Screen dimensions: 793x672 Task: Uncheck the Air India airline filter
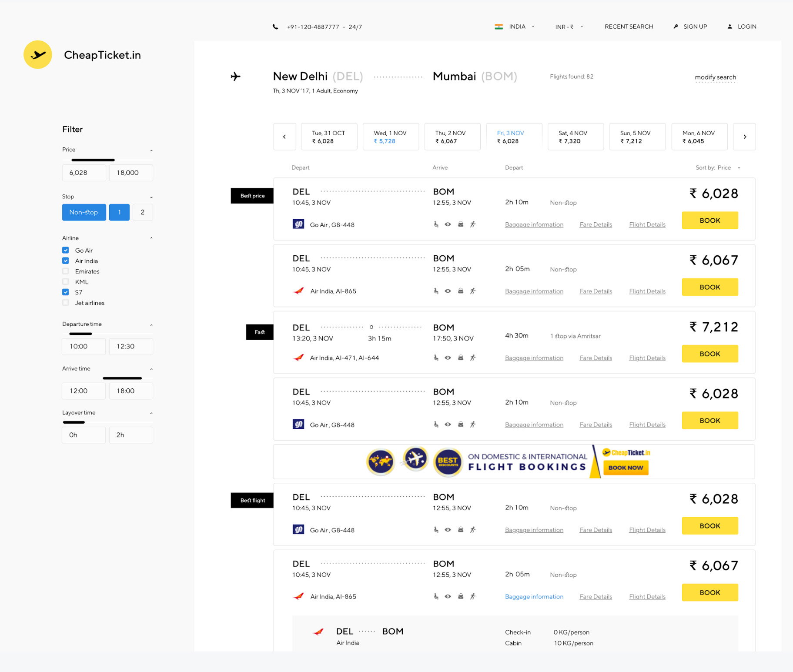click(66, 261)
